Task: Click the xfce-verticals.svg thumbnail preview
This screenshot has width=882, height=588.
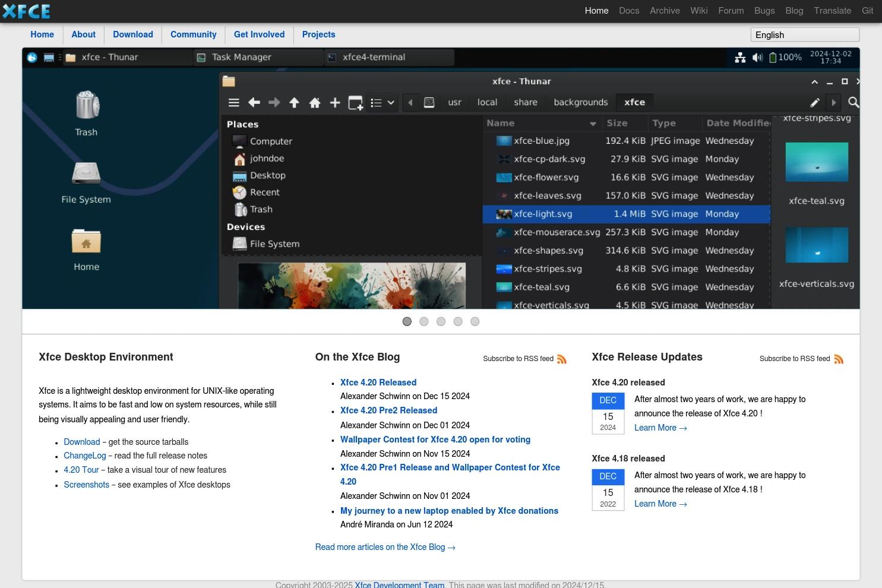Action: coord(817,245)
